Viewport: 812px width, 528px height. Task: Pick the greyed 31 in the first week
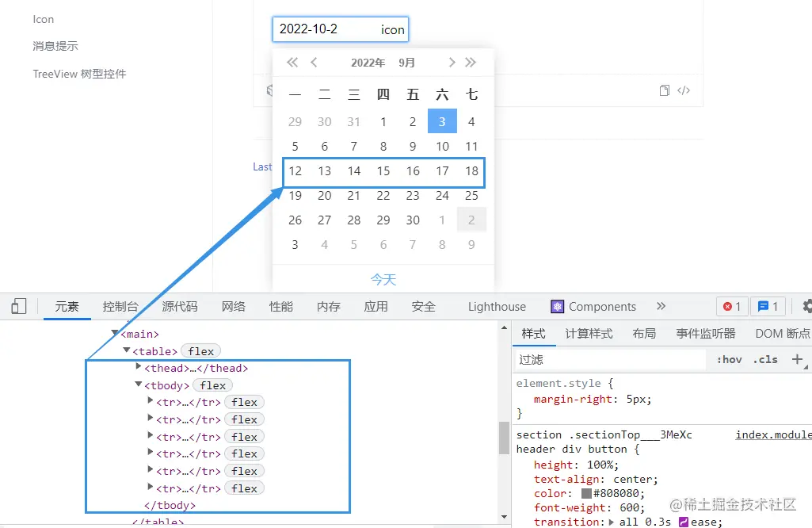tap(353, 122)
